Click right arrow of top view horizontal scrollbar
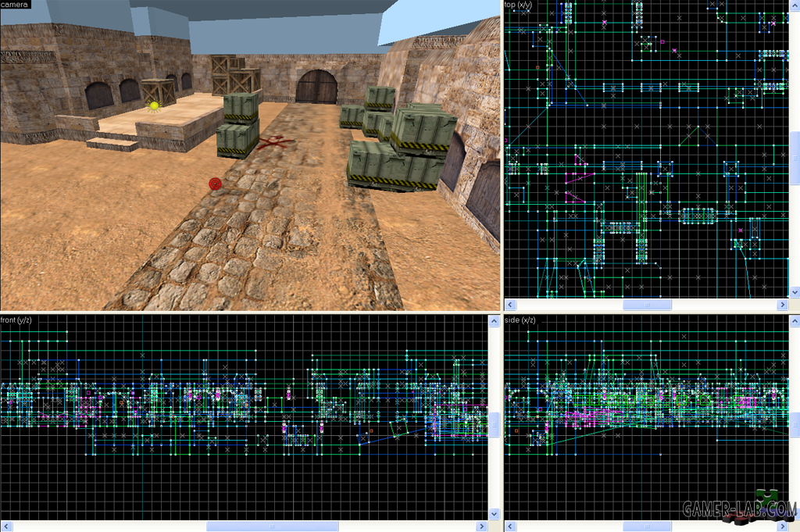This screenshot has width=800, height=532. (783, 305)
